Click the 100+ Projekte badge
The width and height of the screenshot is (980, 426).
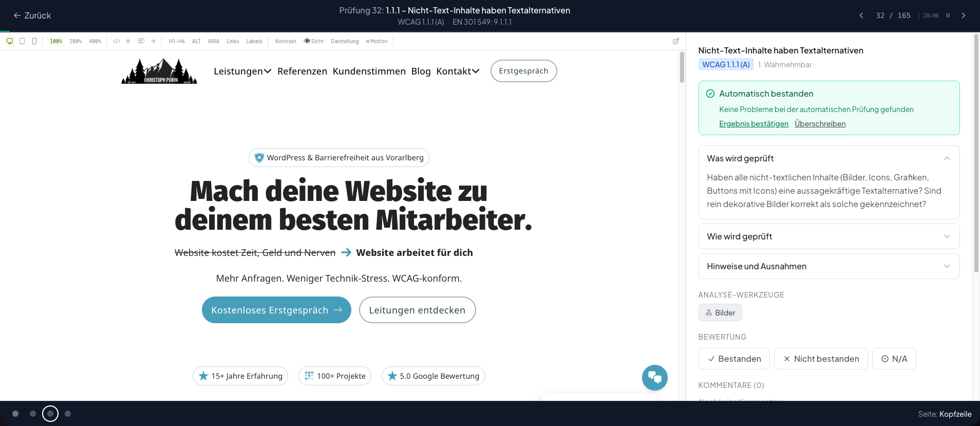coord(335,376)
